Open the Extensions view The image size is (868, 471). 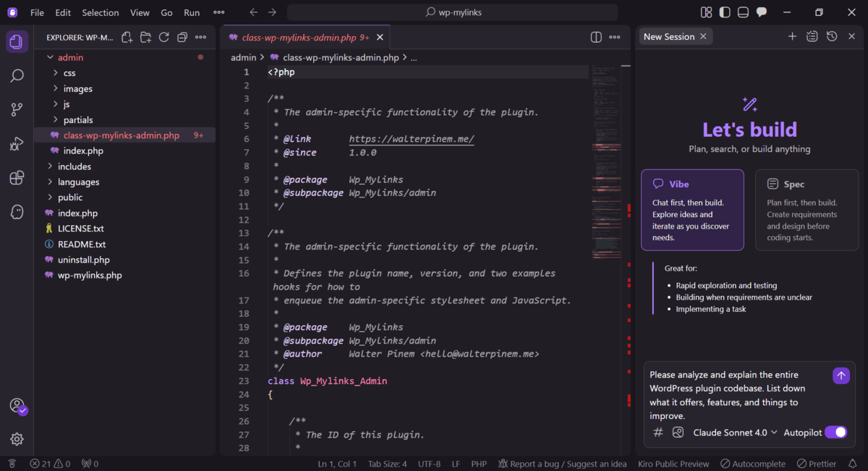pos(17,178)
